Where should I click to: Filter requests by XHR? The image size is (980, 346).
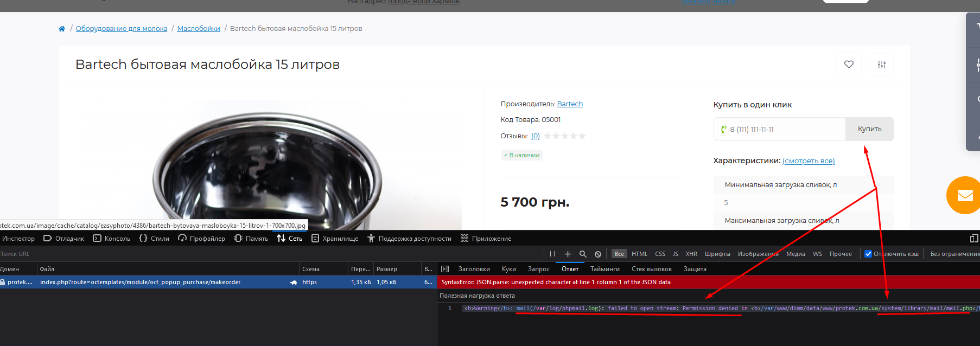691,254
